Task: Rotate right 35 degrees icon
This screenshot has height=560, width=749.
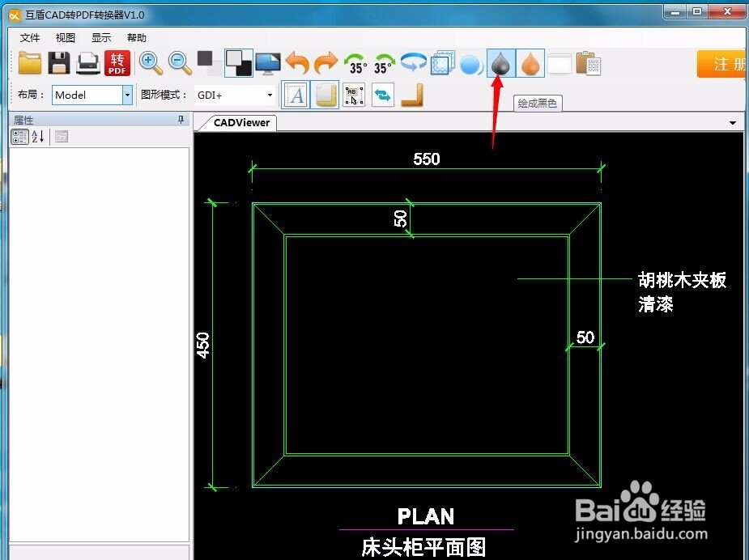Action: click(x=385, y=63)
